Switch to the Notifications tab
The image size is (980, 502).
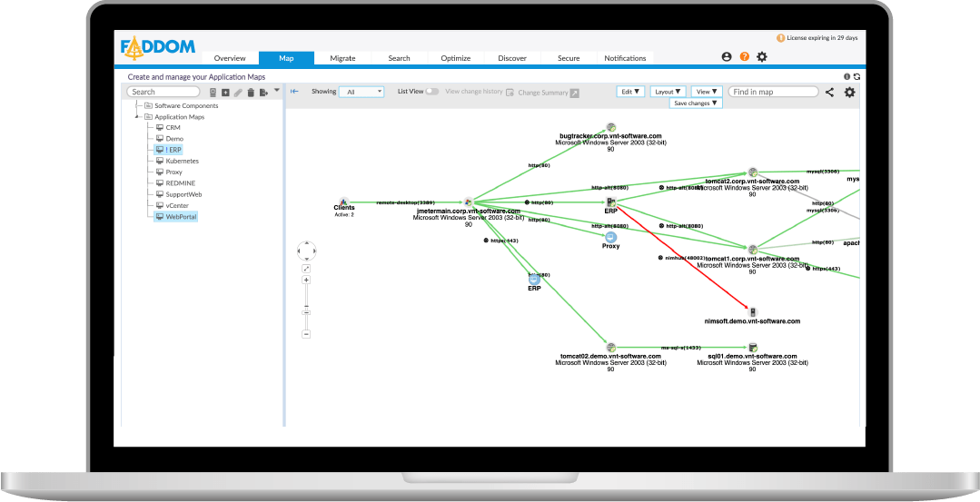point(625,58)
